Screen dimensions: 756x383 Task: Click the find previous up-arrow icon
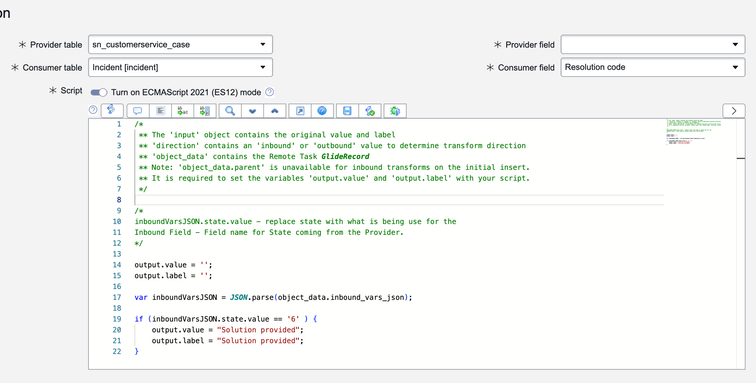[x=275, y=111]
